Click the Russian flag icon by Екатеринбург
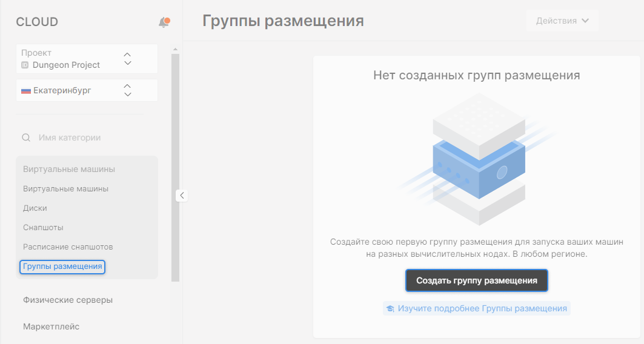644x344 pixels. coord(26,91)
